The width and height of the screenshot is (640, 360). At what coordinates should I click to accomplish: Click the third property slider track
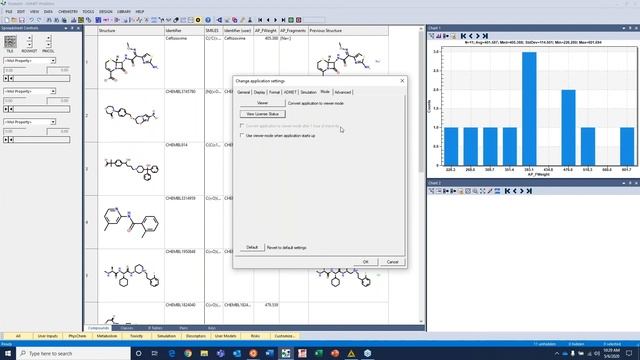[x=42, y=140]
